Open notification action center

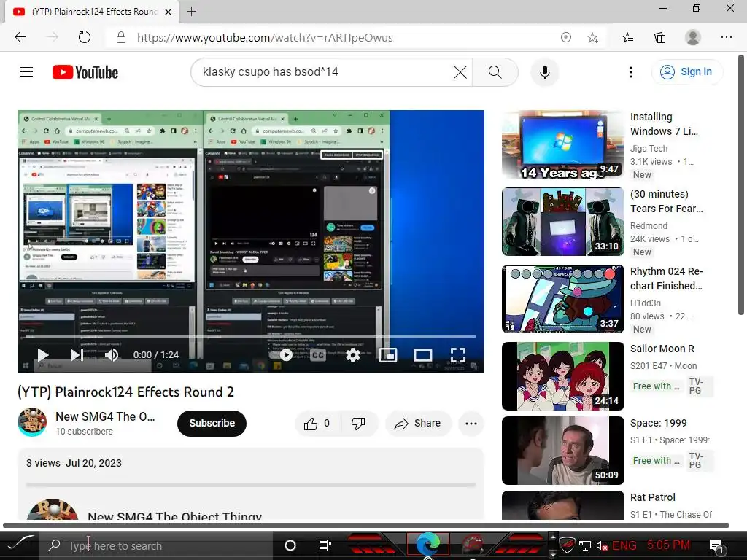pyautogui.click(x=716, y=546)
